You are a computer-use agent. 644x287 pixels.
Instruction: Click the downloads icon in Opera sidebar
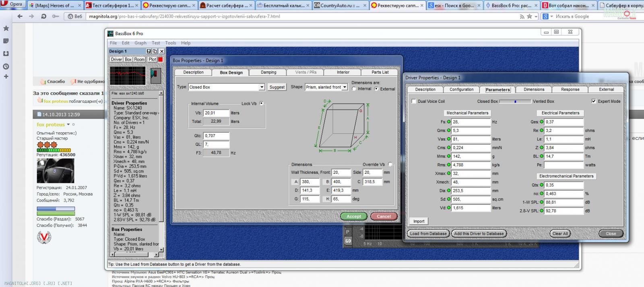(6, 53)
